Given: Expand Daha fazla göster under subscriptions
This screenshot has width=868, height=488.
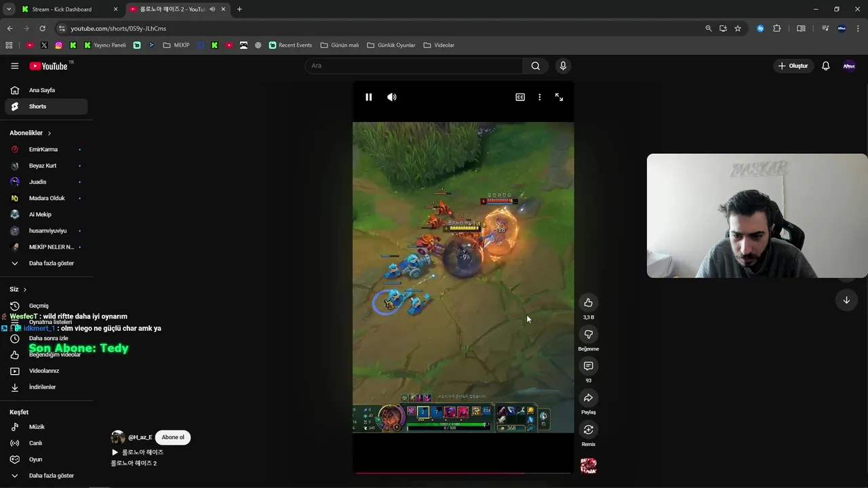Looking at the screenshot, I should [x=46, y=263].
